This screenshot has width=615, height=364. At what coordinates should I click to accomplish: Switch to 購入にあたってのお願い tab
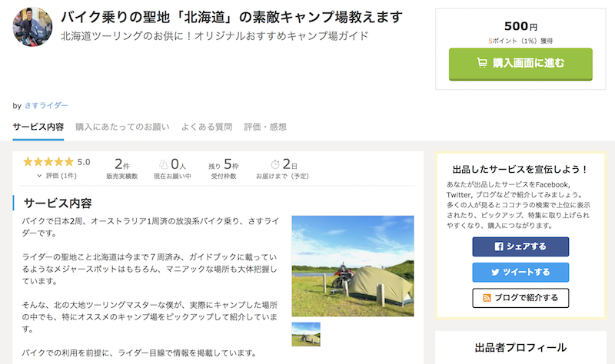pos(122,127)
